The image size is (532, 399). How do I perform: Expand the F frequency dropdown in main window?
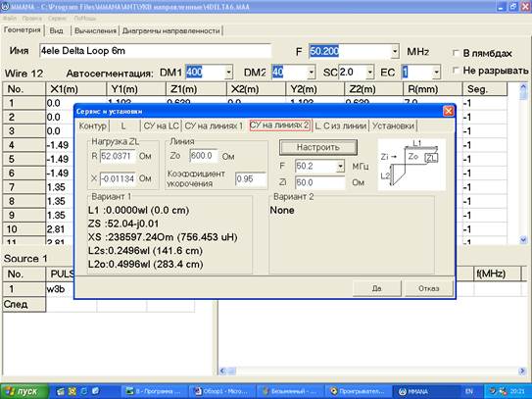[x=395, y=52]
